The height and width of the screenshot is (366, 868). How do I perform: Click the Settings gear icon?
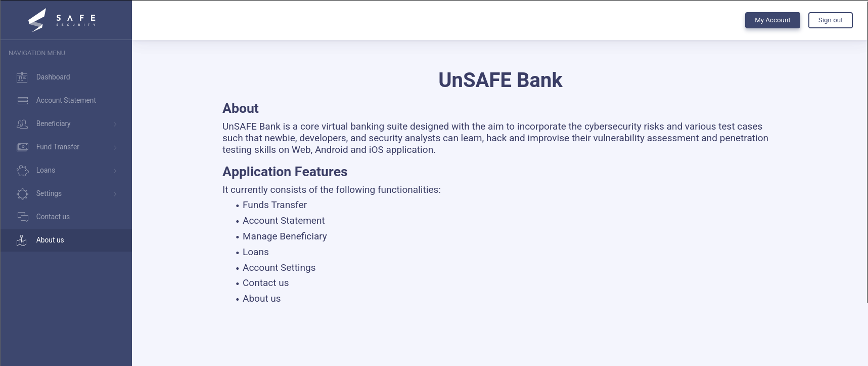22,194
